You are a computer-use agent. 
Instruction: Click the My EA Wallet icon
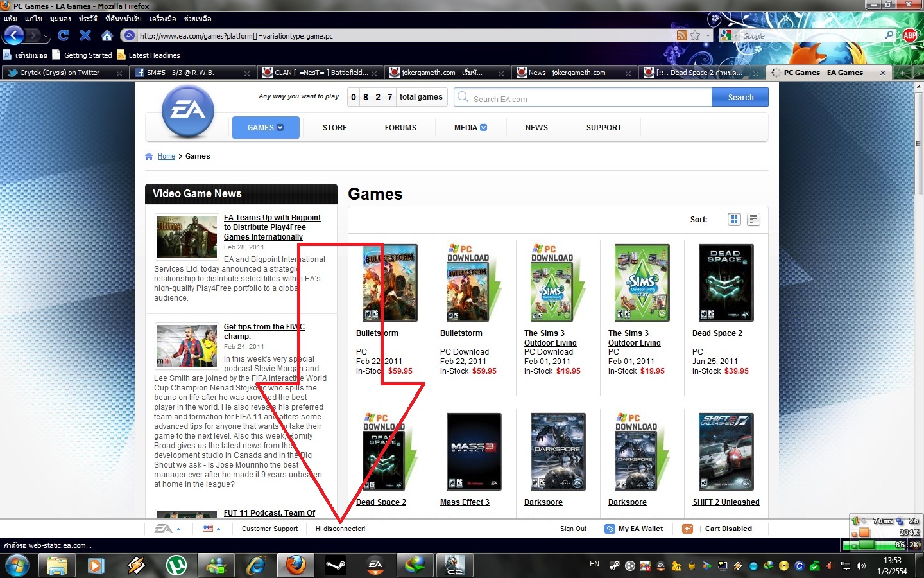610,529
